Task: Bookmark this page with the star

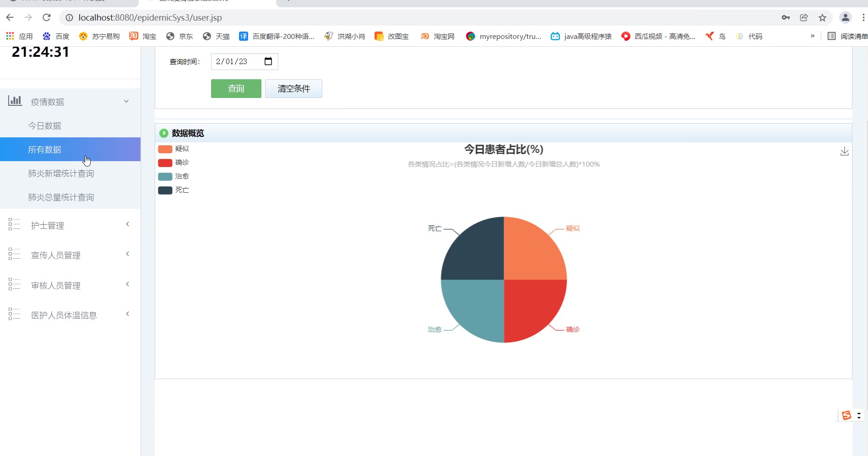Action: (x=822, y=17)
